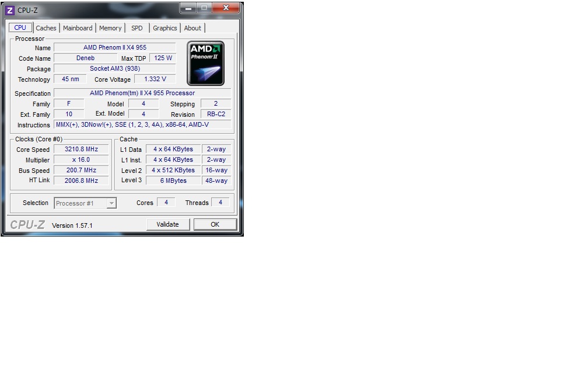588x368 pixels.
Task: Click the CPU-Z purple title bar icon
Action: click(9, 10)
